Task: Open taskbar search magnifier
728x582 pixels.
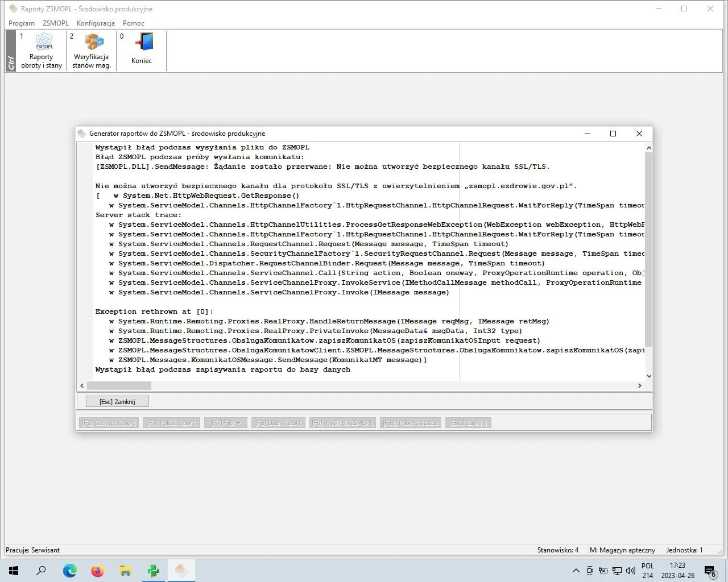Action: (42, 571)
